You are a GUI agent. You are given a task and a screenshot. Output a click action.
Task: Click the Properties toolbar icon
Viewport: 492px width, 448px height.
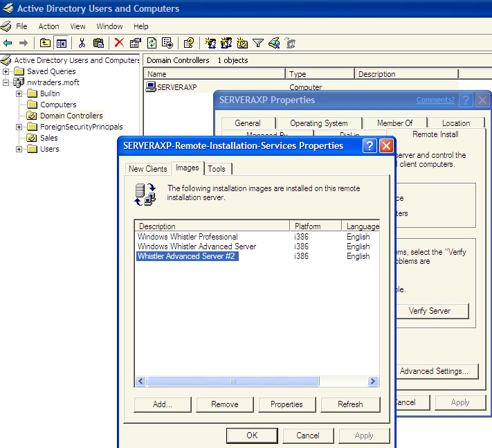(x=136, y=43)
